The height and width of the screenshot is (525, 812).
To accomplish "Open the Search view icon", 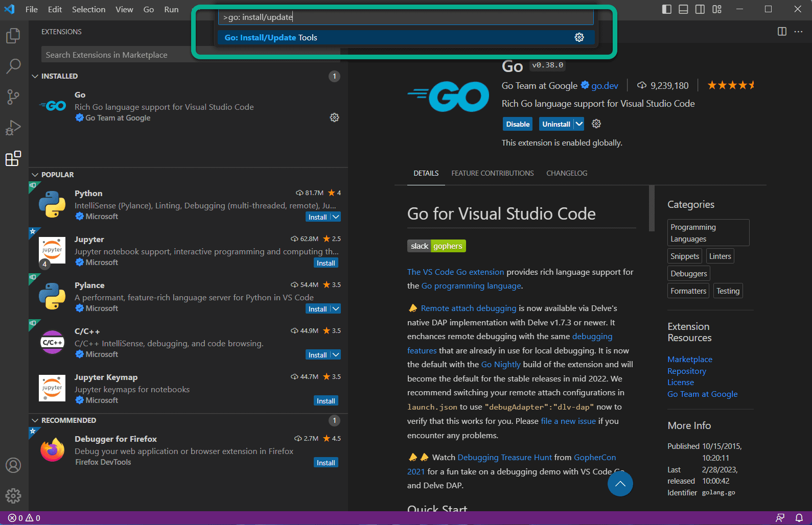I will 13,66.
